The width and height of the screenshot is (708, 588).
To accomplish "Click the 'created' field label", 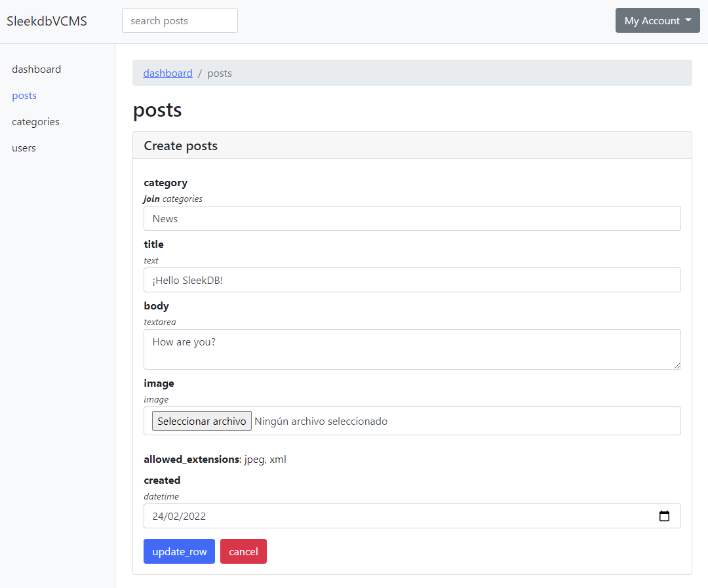I will [162, 480].
